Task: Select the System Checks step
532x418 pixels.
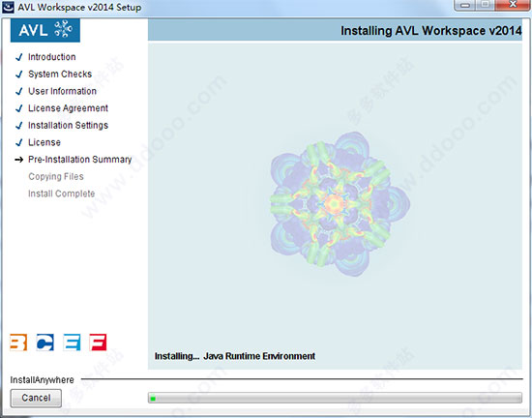Action: pyautogui.click(x=60, y=74)
